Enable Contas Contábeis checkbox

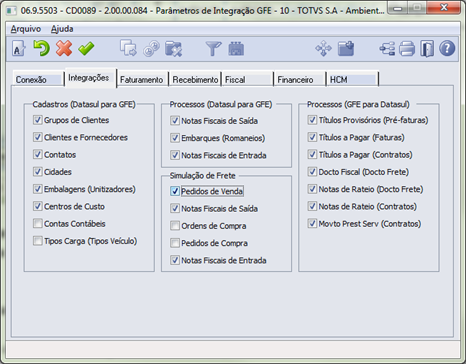pos(38,224)
